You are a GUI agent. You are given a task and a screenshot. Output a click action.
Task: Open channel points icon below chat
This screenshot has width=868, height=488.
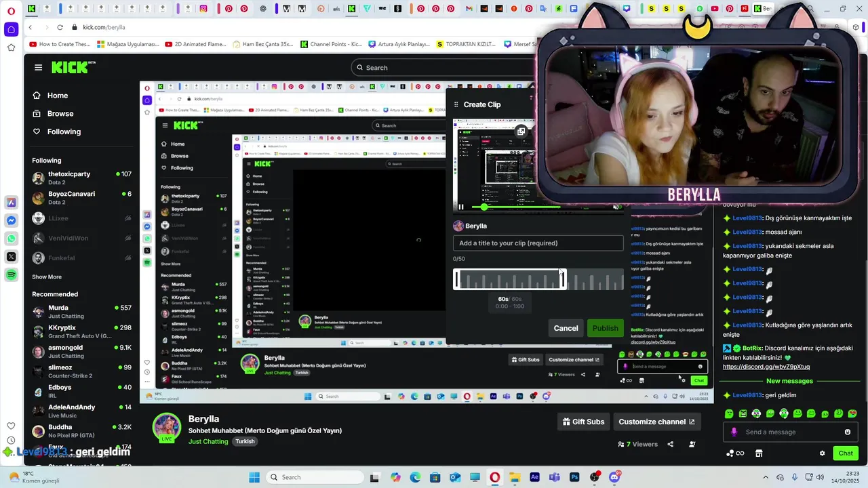735,453
